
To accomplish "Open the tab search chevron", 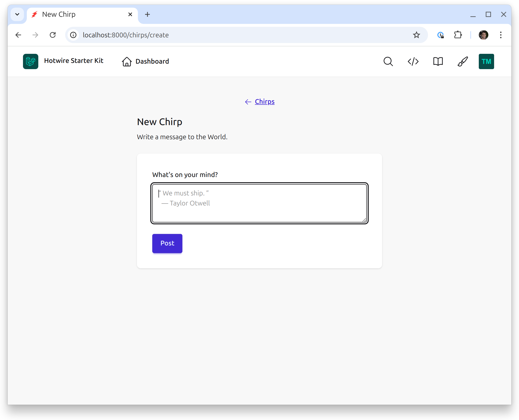I will (17, 14).
